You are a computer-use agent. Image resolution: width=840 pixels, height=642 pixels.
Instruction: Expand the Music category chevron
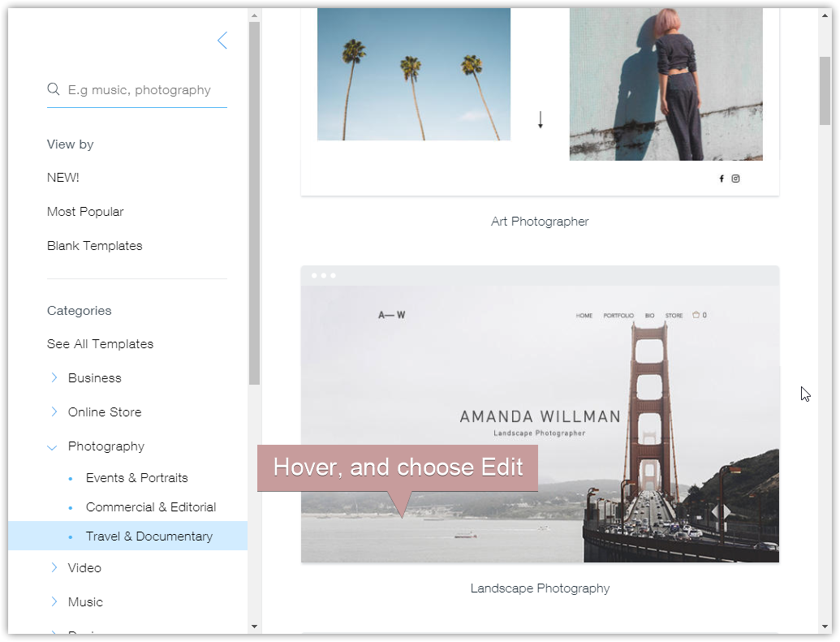54,601
